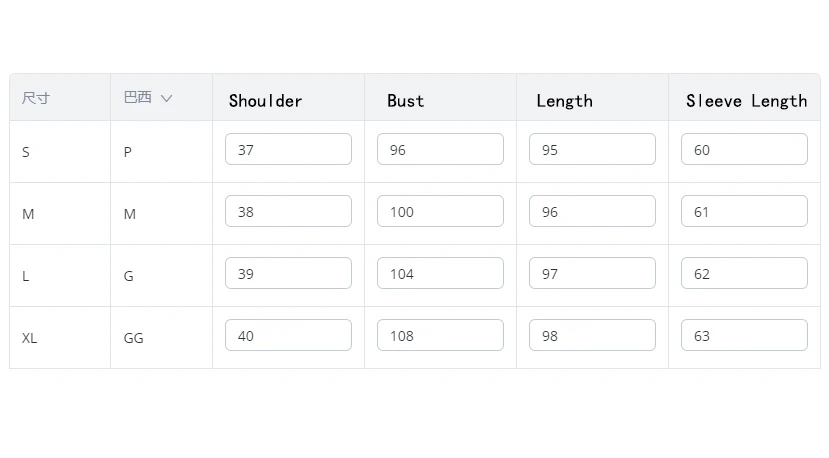Open the 巴西 region dropdown
Viewport: 829px width, 458px height.
148,98
